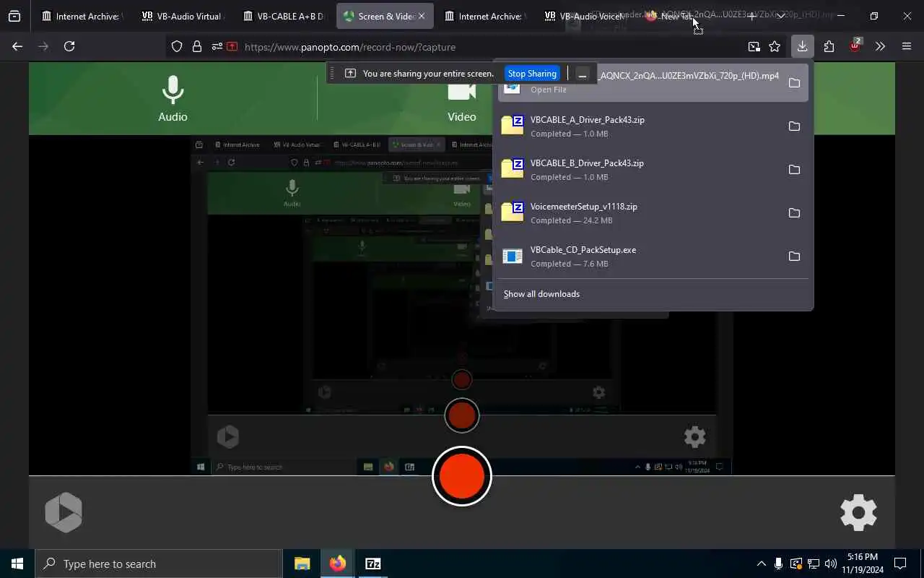Open VBCABLE_A_Driver_Pack43.zip download
924x578 pixels.
(637, 126)
